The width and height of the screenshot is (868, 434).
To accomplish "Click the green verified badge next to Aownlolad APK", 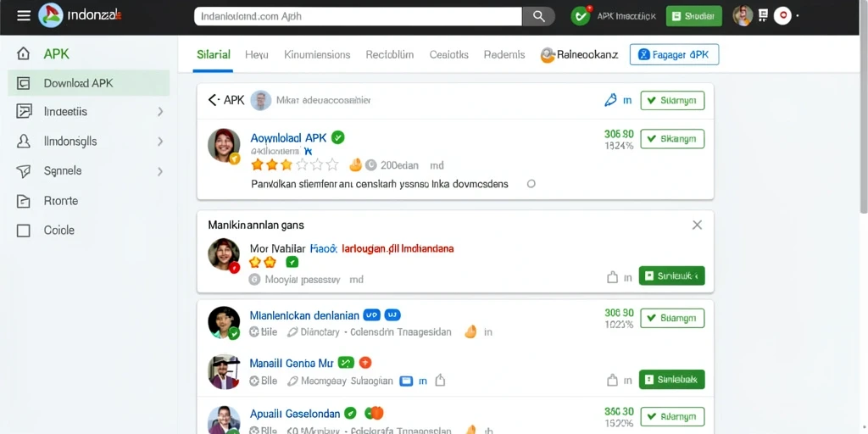I will [337, 137].
